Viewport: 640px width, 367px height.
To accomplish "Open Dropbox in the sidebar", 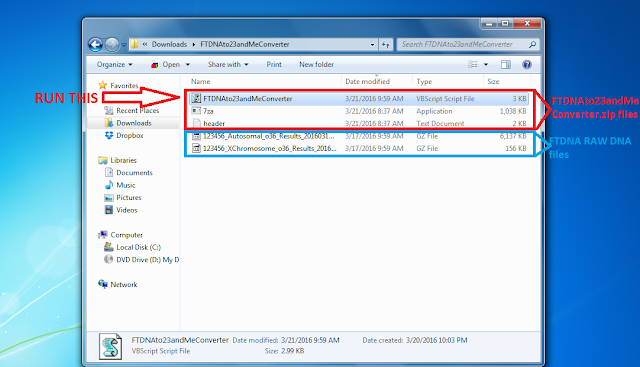I will point(129,136).
